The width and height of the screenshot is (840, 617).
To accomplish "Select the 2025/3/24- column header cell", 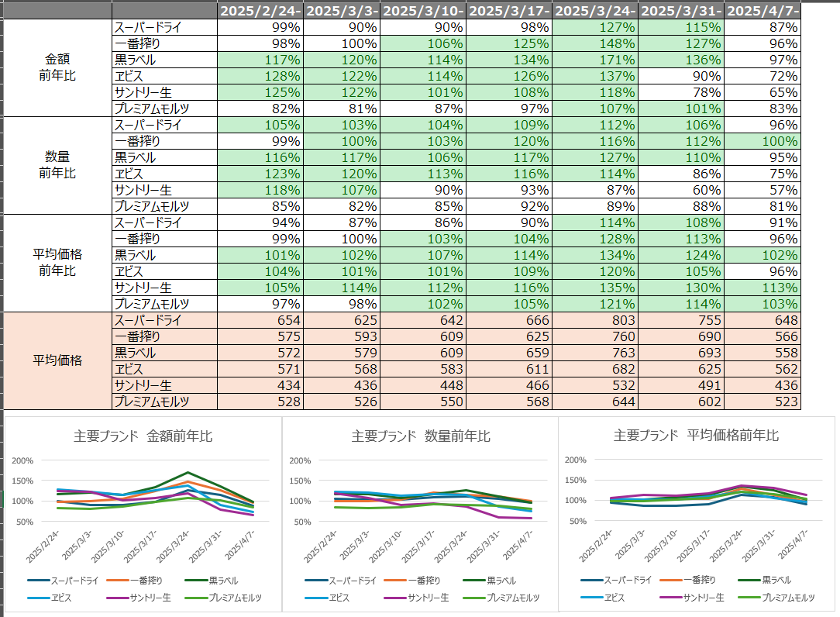I will click(595, 11).
